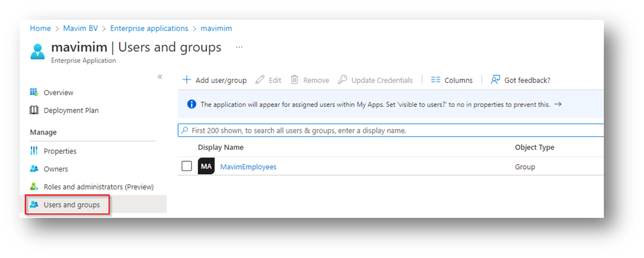
Task: Click the Edit toolbar label
Action: [x=275, y=80]
